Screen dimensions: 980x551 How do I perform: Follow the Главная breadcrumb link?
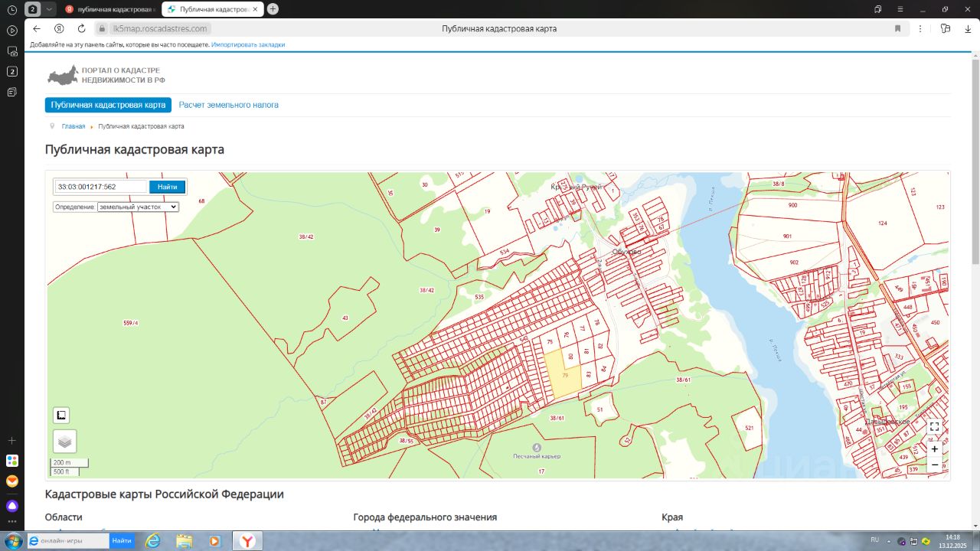point(73,126)
